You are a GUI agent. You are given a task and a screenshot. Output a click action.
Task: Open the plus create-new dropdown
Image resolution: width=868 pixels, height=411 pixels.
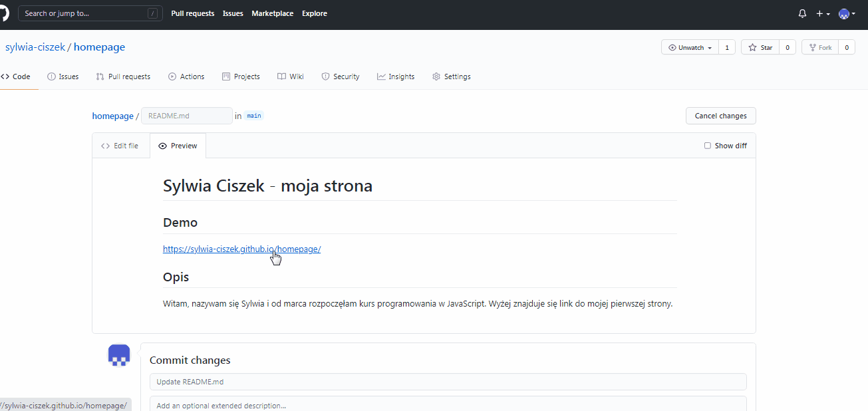[823, 13]
